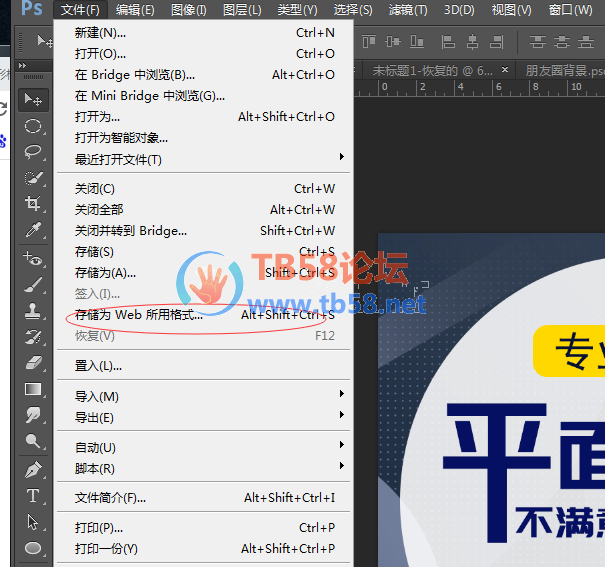
Task: Align bottom edges in options bar
Action: tap(417, 41)
